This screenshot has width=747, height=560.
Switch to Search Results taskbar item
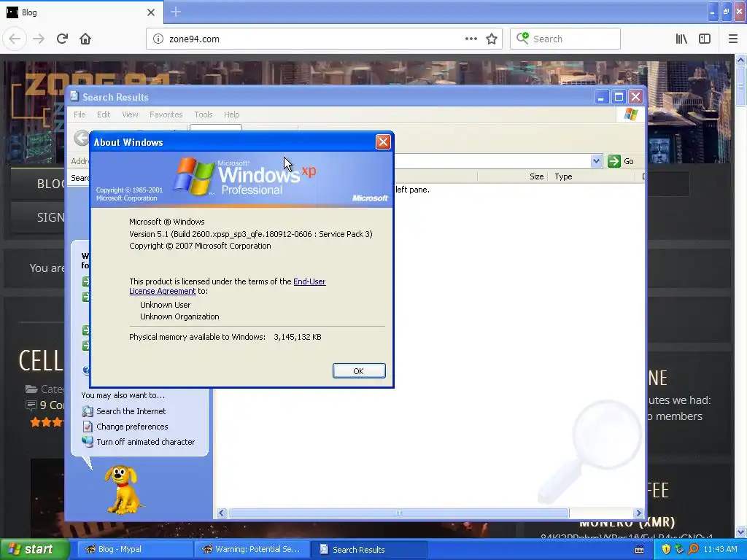tap(369, 550)
